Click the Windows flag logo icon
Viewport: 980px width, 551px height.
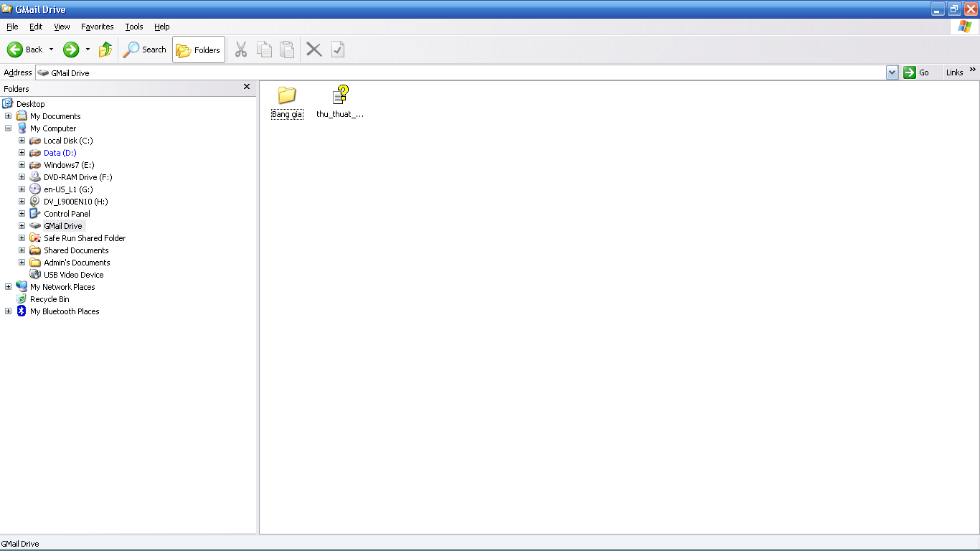click(x=965, y=27)
